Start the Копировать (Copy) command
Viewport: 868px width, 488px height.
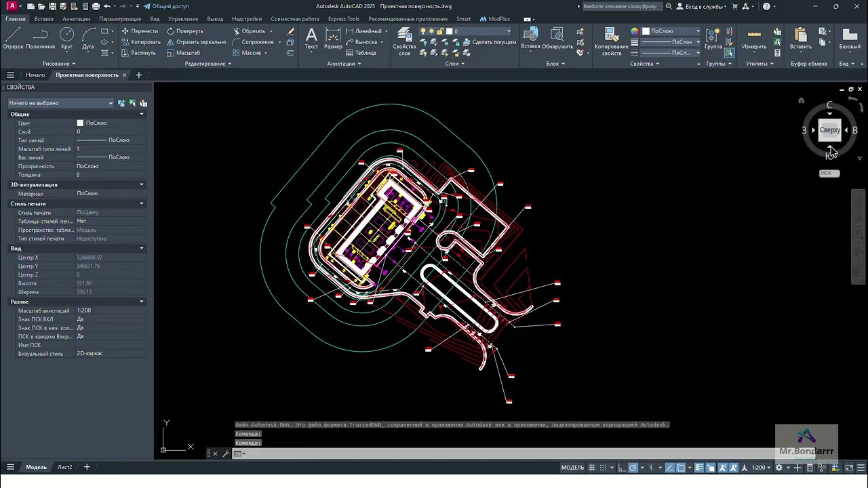pos(141,42)
